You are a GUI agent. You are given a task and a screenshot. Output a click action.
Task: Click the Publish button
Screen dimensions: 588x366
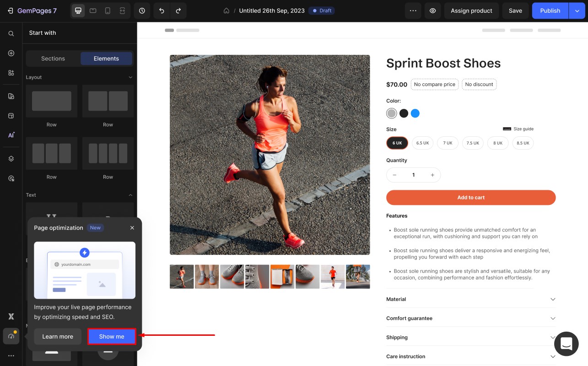pos(550,11)
